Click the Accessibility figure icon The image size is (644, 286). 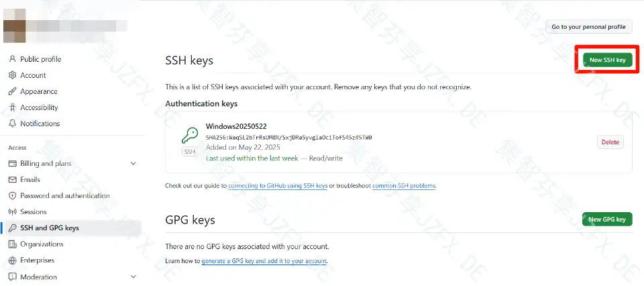(x=12, y=107)
